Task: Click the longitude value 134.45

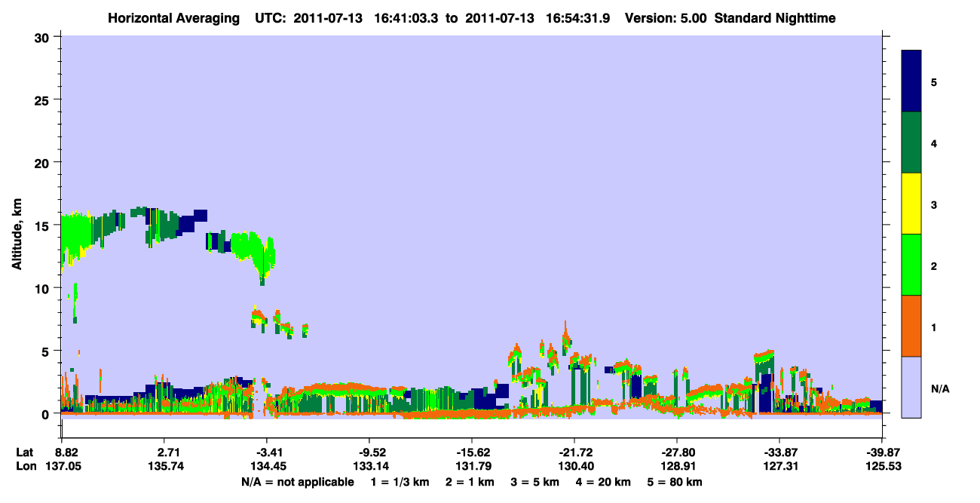Action: tap(270, 467)
